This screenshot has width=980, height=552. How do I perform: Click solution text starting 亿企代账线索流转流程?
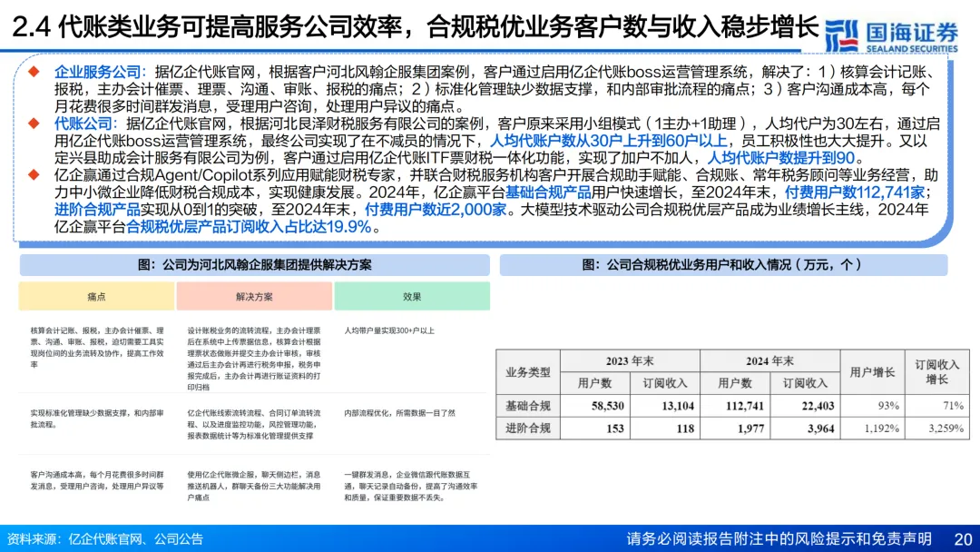coord(254,425)
